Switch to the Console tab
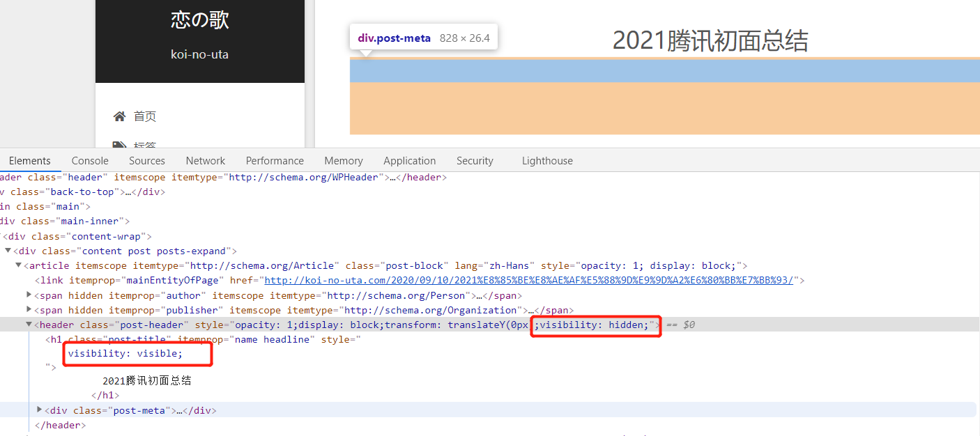 click(90, 161)
